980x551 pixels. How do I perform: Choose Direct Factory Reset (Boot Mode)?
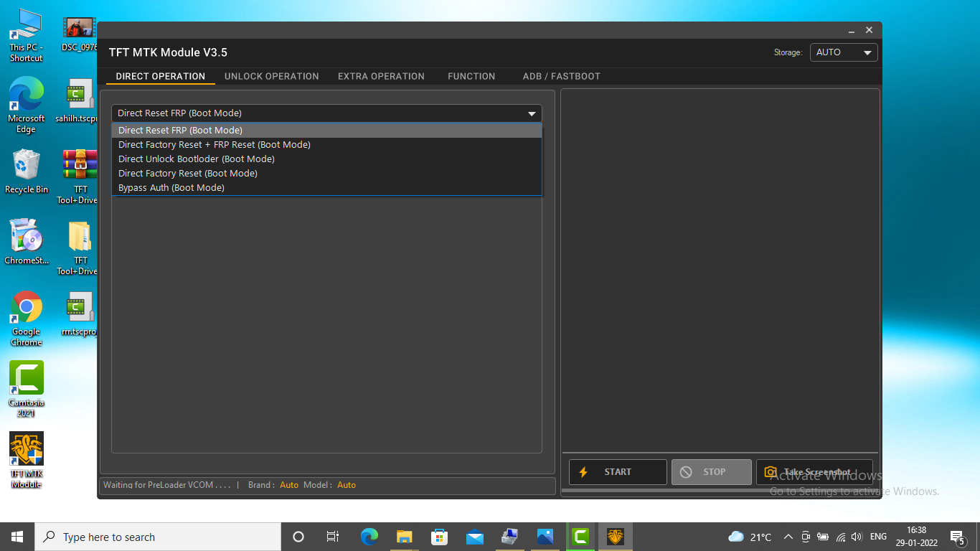coord(326,174)
